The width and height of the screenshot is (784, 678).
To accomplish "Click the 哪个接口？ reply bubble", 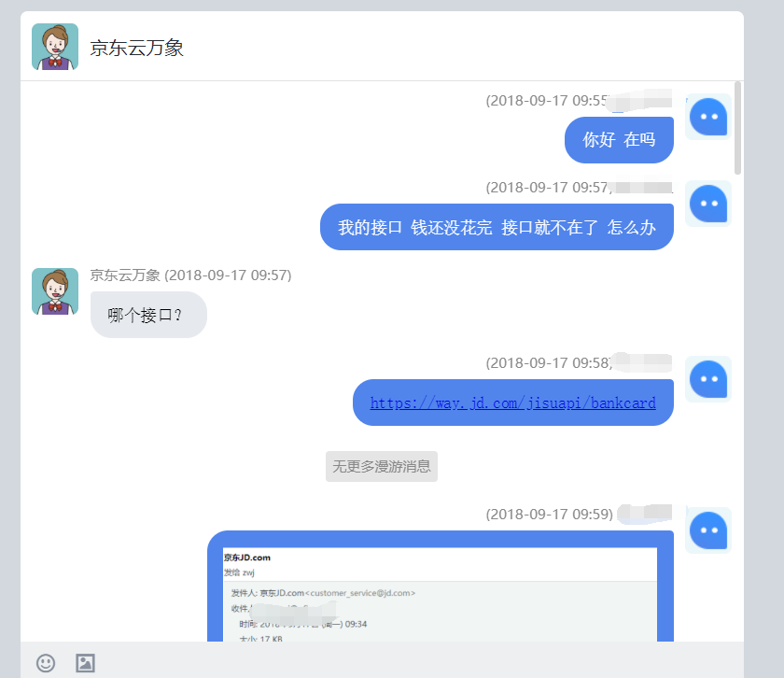I will (148, 315).
